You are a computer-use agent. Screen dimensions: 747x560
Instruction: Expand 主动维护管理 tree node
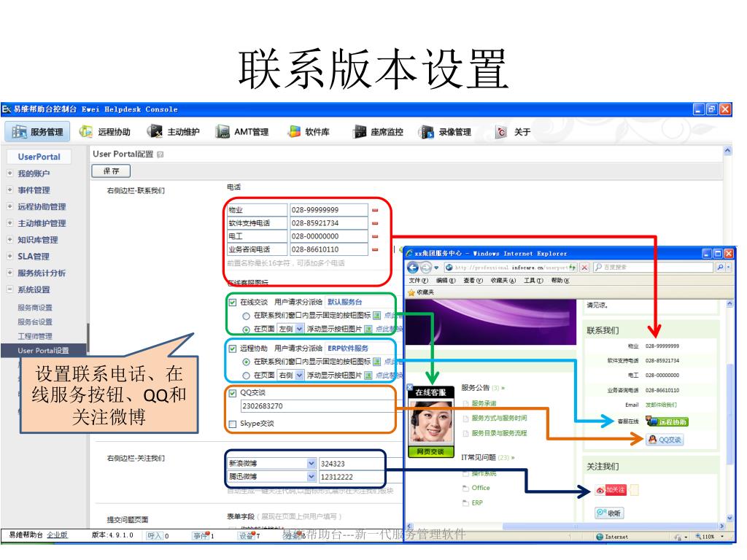pyautogui.click(x=9, y=223)
